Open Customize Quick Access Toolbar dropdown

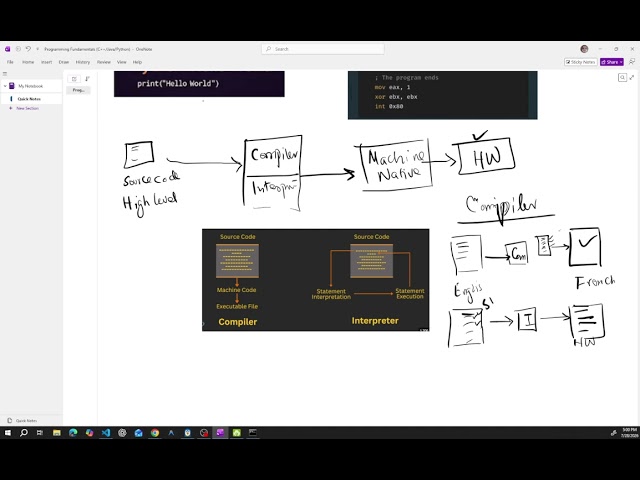pos(37,49)
